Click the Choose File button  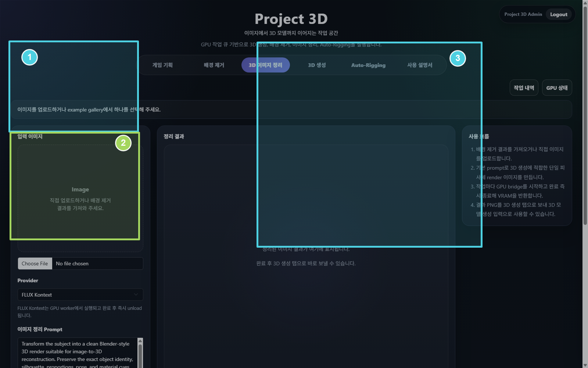pyautogui.click(x=35, y=263)
